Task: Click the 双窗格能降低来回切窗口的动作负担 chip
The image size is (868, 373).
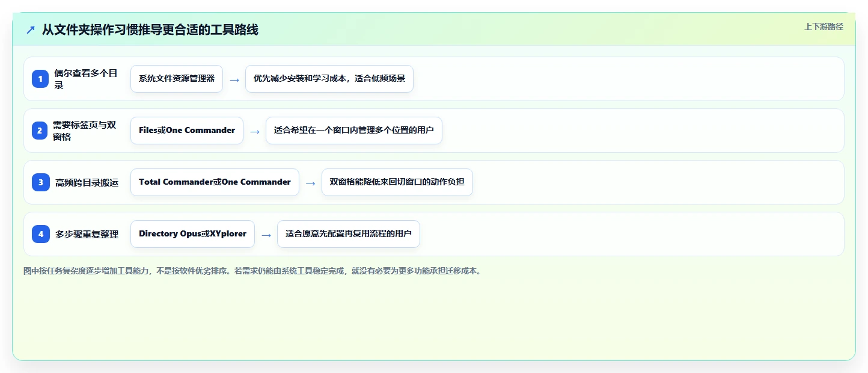Action: pos(397,182)
